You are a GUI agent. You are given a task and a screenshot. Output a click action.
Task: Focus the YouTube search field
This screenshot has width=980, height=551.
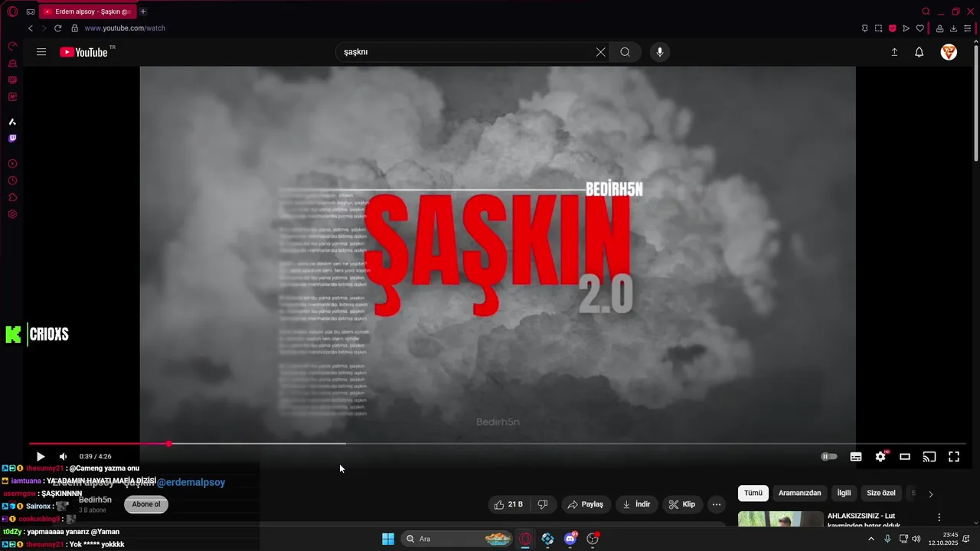click(467, 52)
